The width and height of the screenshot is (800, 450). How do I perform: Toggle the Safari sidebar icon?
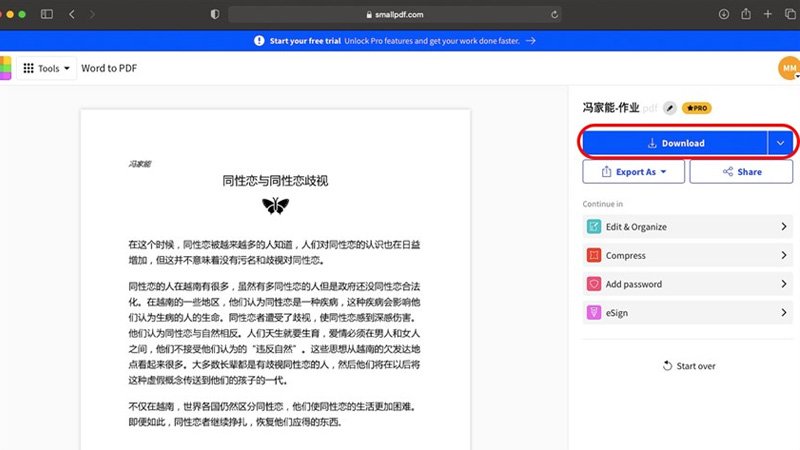47,14
